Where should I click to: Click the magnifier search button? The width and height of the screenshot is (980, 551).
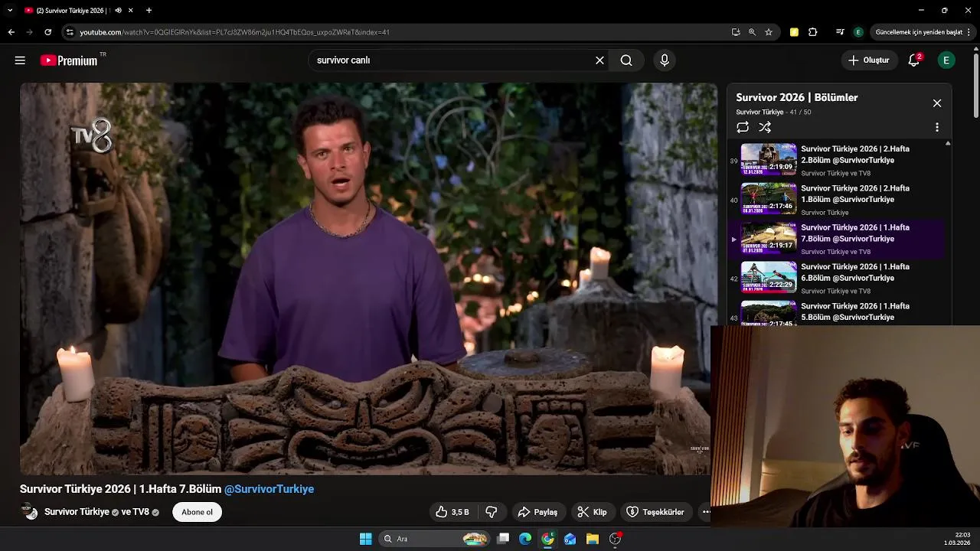(x=626, y=60)
